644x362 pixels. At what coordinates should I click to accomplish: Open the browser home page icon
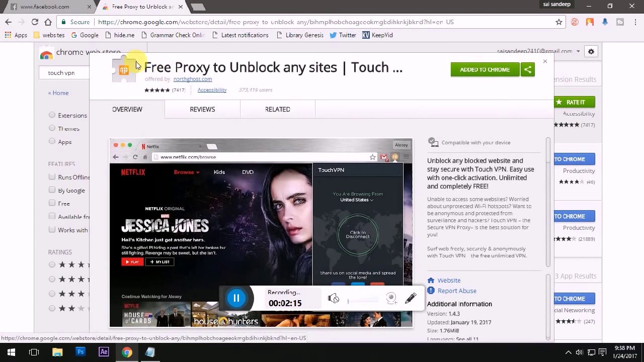[48, 22]
